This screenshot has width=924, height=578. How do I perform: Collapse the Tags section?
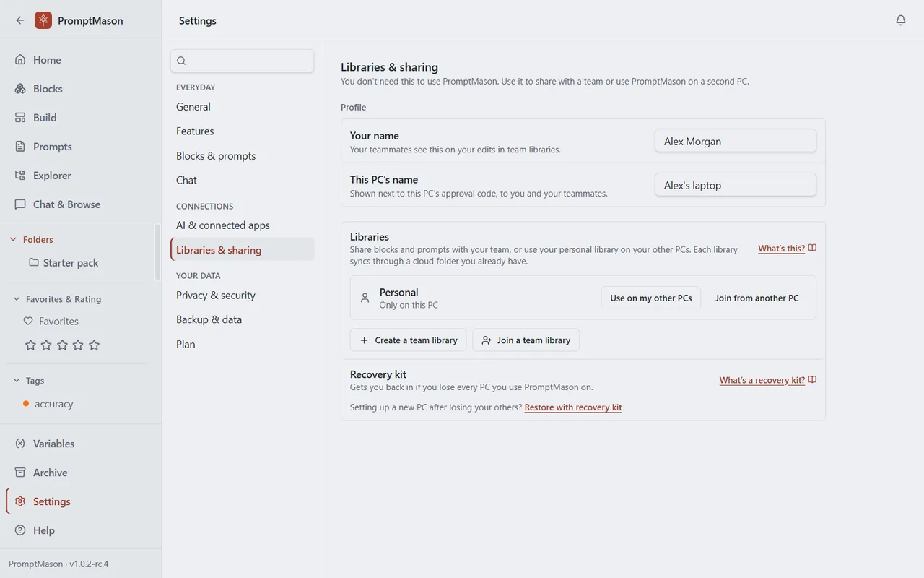(x=17, y=381)
